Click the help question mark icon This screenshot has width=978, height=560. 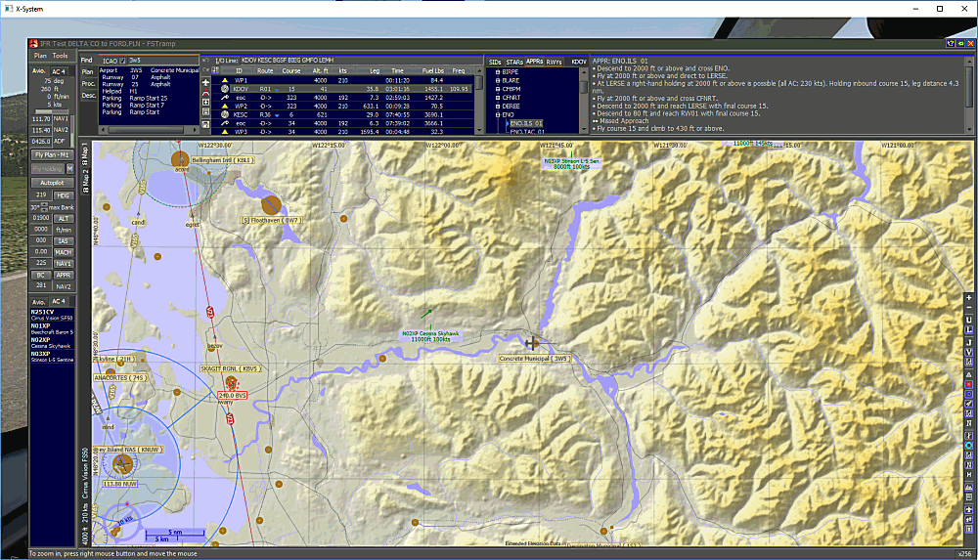click(949, 43)
